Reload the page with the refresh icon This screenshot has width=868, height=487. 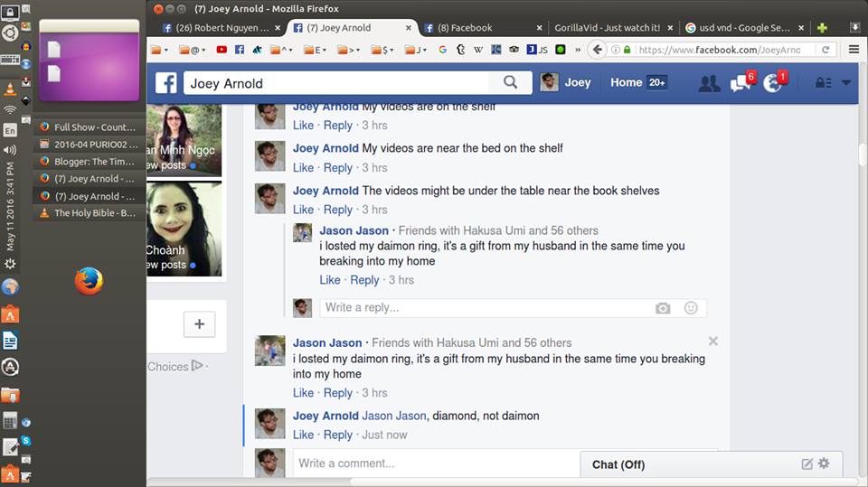(x=826, y=50)
